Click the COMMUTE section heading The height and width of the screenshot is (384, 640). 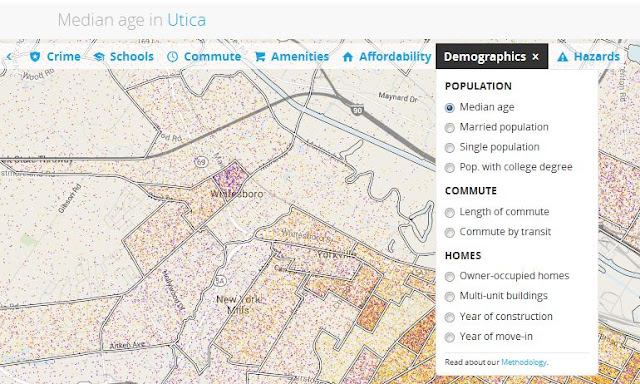coord(471,191)
